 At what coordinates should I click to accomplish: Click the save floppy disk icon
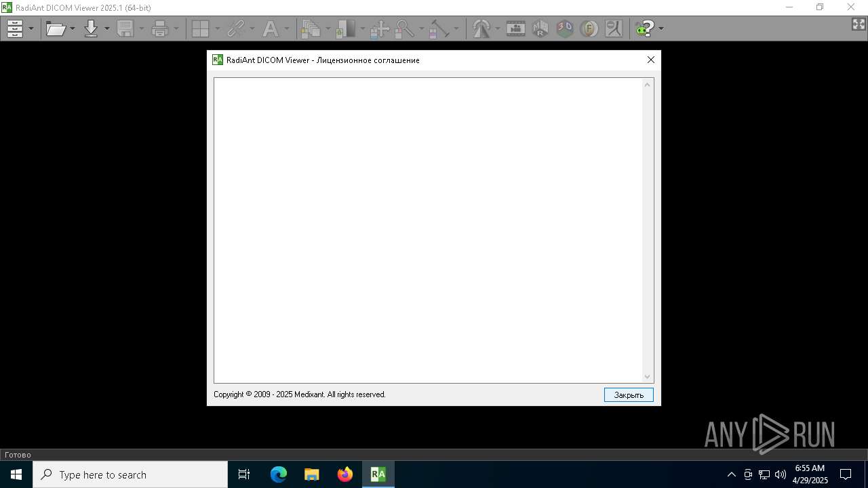click(x=125, y=28)
